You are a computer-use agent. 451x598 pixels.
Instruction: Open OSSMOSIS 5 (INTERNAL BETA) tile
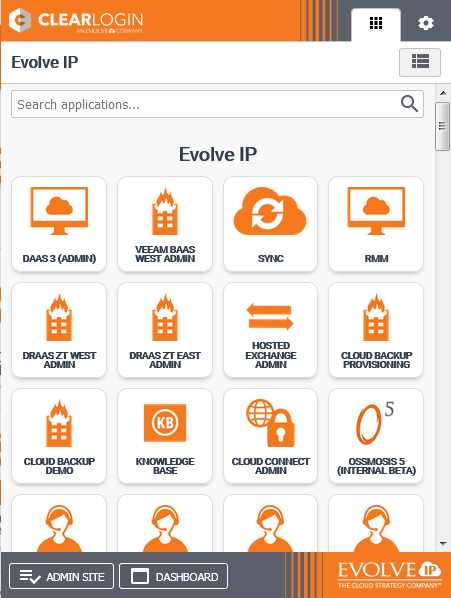(x=376, y=436)
